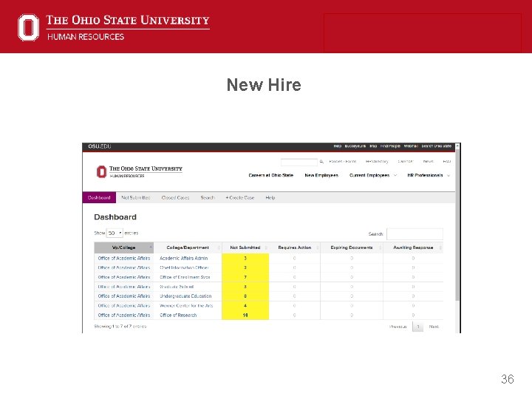Sort by the Not Submitted column header
Image resolution: width=532 pixels, height=399 pixels.
[x=245, y=248]
